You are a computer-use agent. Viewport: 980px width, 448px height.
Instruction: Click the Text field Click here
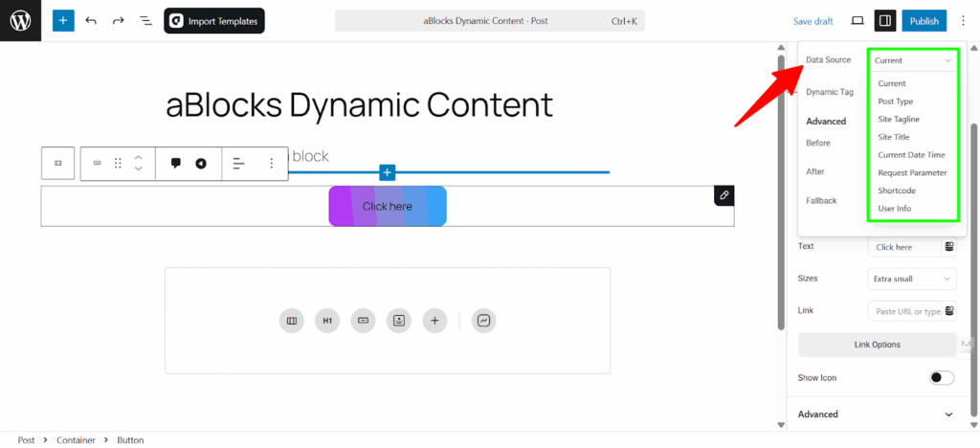click(x=904, y=247)
